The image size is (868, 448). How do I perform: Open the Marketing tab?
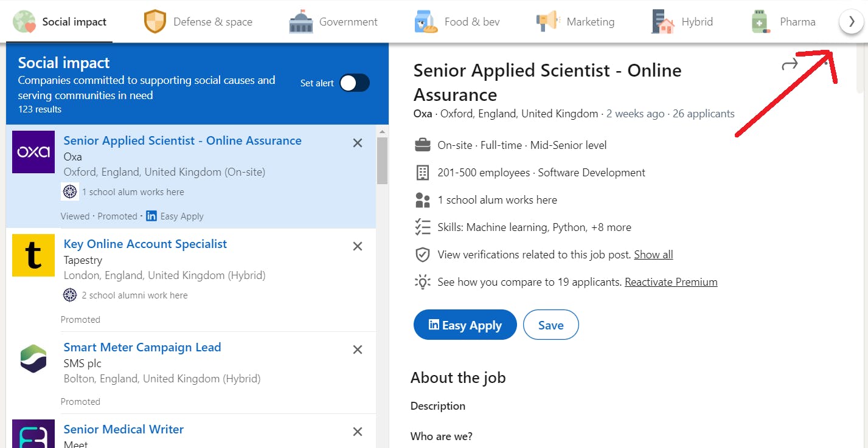tap(575, 22)
